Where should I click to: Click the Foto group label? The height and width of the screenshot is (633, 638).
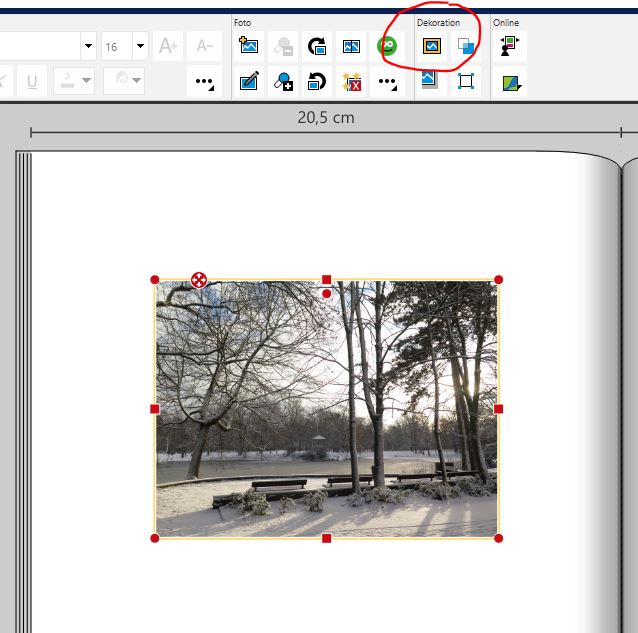[242, 23]
